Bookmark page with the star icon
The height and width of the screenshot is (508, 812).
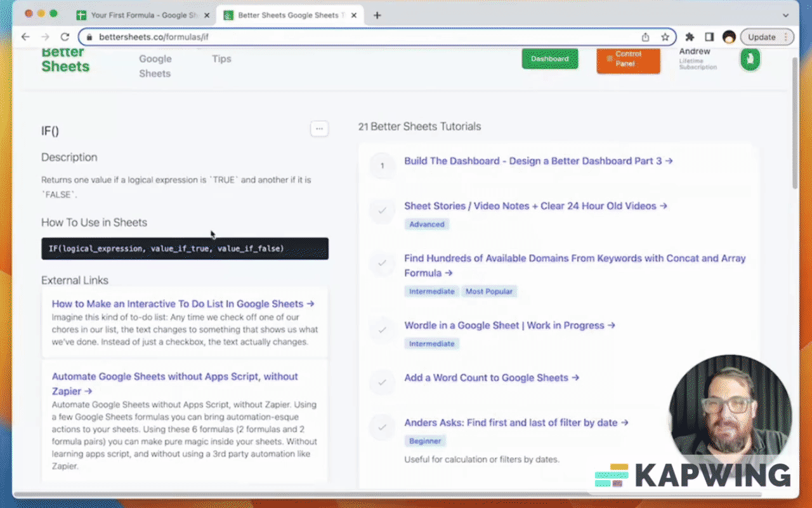tap(665, 37)
